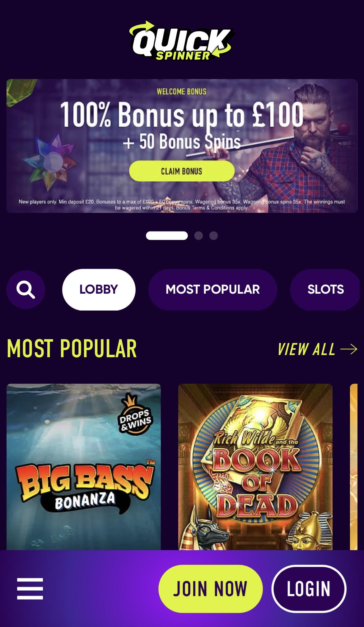Open the Slots category tab
The width and height of the screenshot is (364, 627).
325,290
